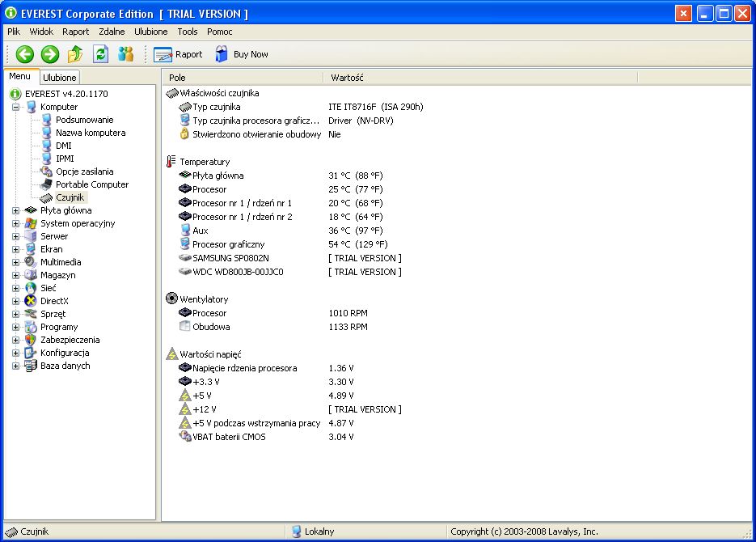Click the Sieć globe icon
The width and height of the screenshot is (756, 542).
point(31,288)
